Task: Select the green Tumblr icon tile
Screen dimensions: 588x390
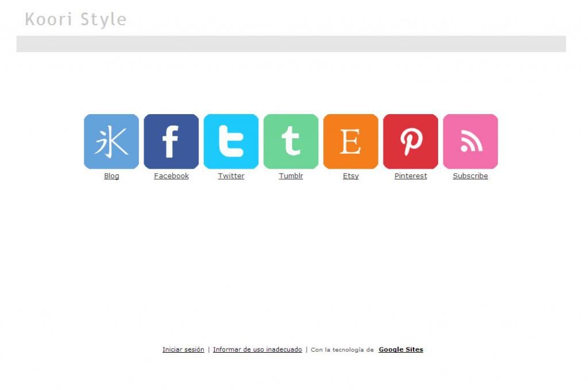Action: 291,142
